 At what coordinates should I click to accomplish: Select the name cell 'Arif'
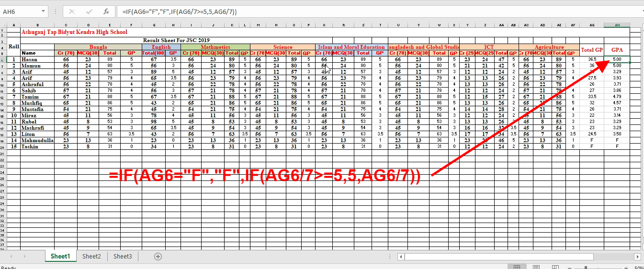coord(37,78)
